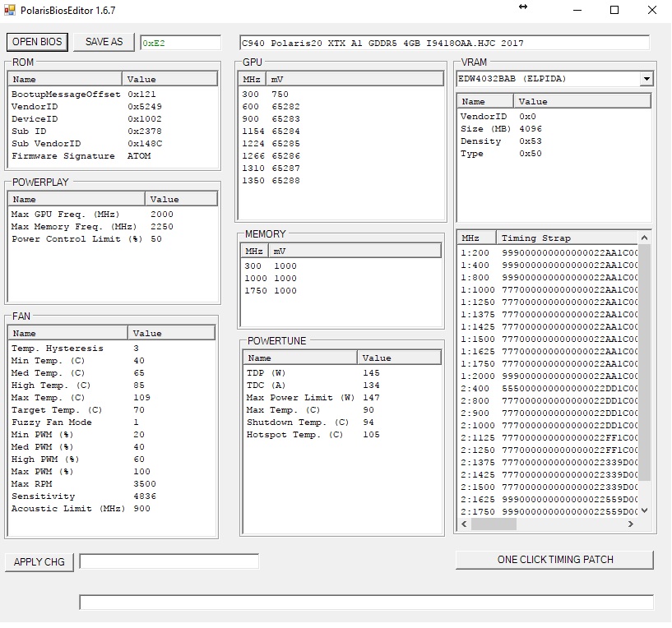Viewport: 672px width, 628px height.
Task: Click timing strap horizontal scroll left arrow
Action: [464, 524]
